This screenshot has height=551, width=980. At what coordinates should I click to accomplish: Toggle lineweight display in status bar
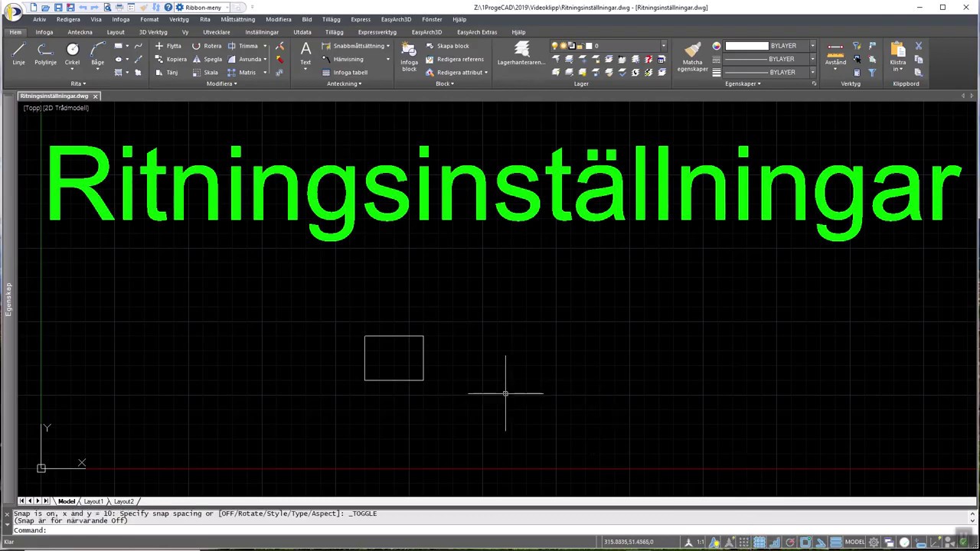(836, 542)
